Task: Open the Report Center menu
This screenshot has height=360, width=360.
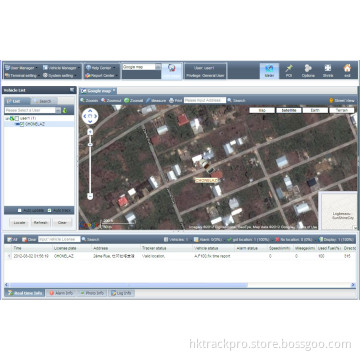Action: [101, 75]
